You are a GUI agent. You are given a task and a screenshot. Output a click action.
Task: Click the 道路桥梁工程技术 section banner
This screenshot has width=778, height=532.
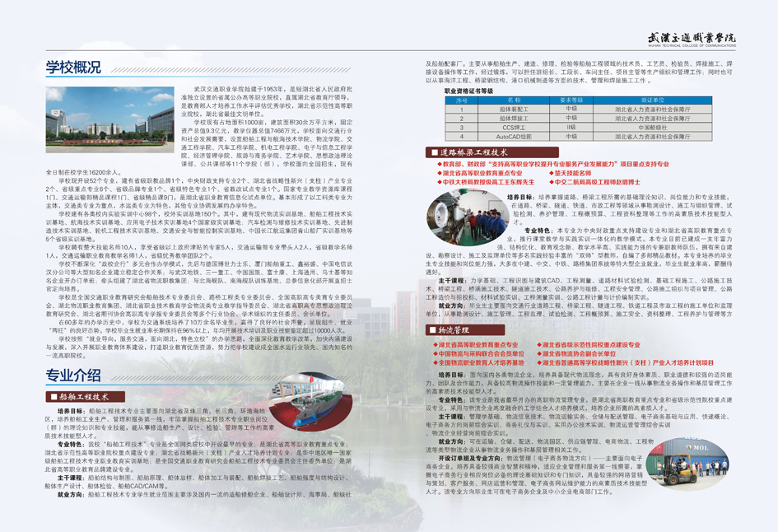tap(492, 152)
